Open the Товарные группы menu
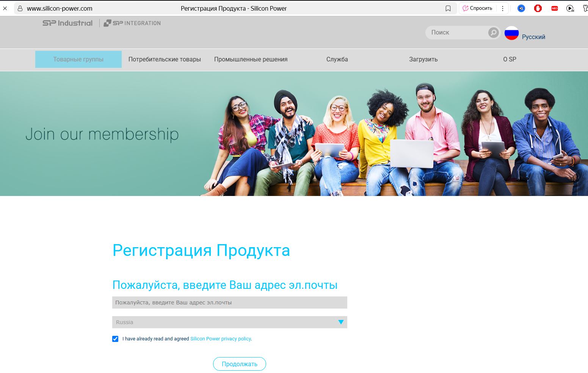588x373 pixels. pos(78,60)
